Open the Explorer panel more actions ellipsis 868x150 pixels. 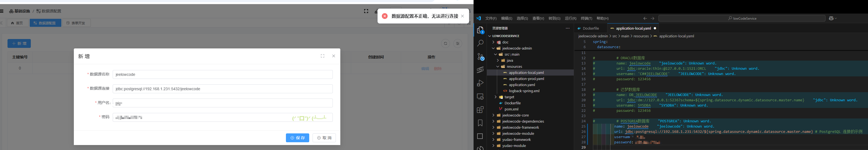(x=567, y=28)
